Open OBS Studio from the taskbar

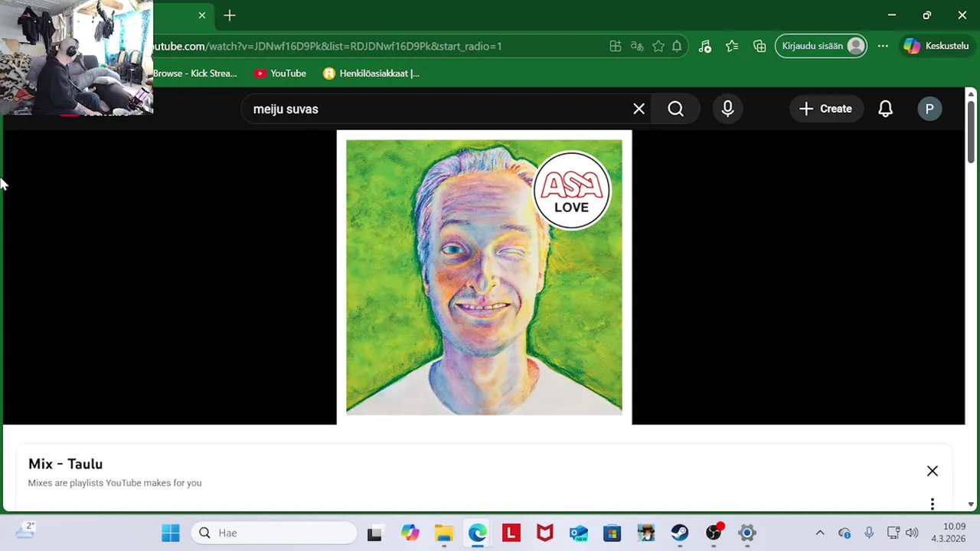tap(714, 533)
